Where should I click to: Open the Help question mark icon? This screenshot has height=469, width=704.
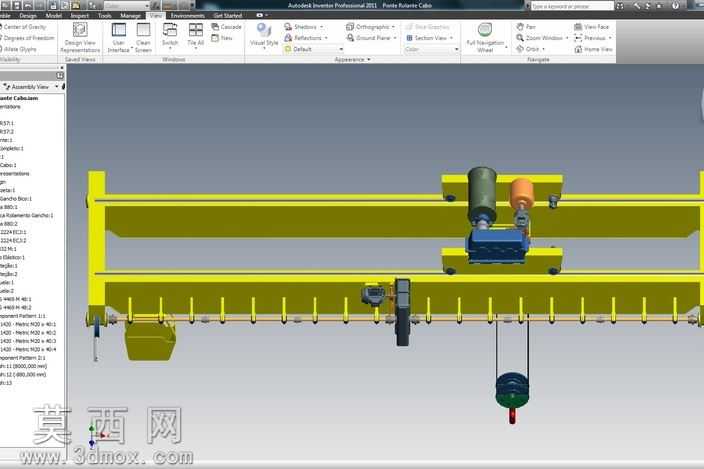pyautogui.click(x=675, y=5)
